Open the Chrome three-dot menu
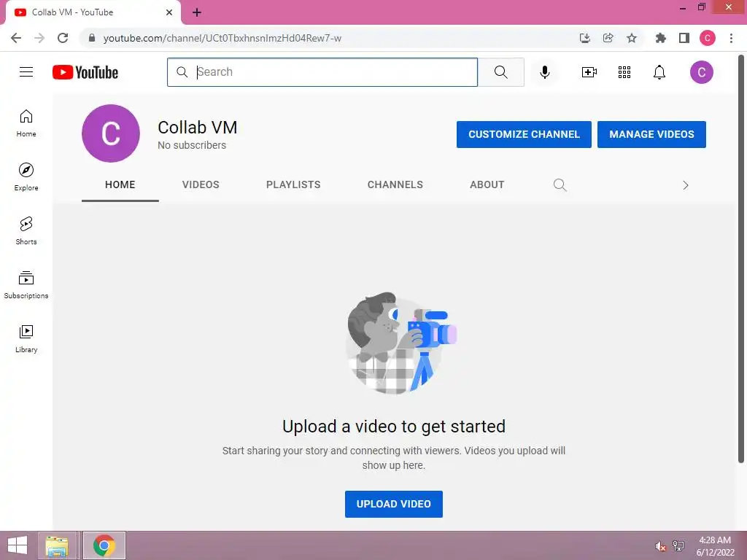Viewport: 747px width, 560px height. click(731, 38)
